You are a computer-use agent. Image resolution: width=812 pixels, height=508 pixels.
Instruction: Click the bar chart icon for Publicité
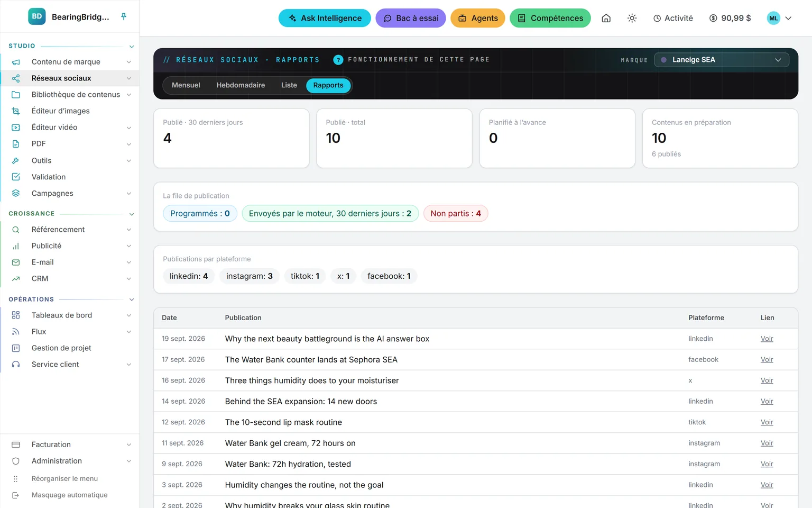coord(16,246)
